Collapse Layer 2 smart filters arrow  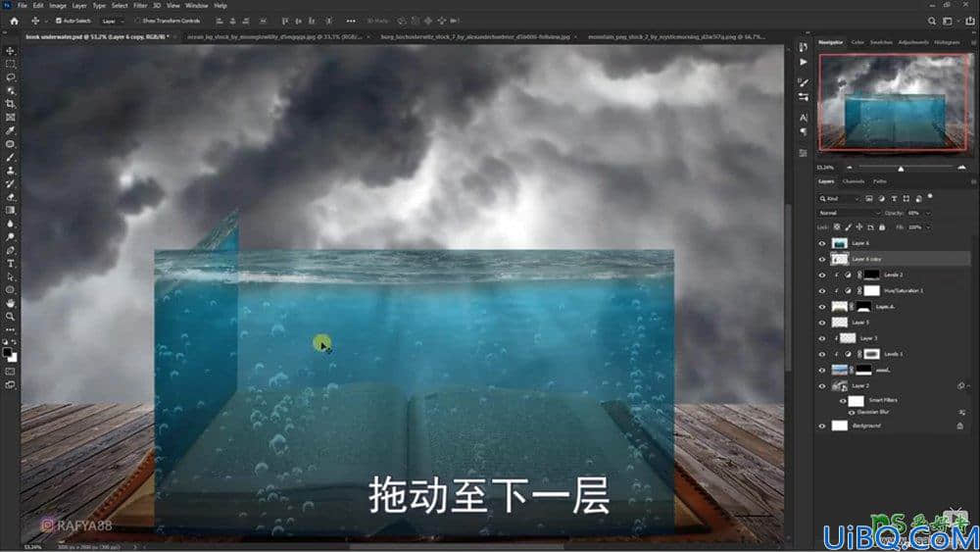(x=968, y=386)
